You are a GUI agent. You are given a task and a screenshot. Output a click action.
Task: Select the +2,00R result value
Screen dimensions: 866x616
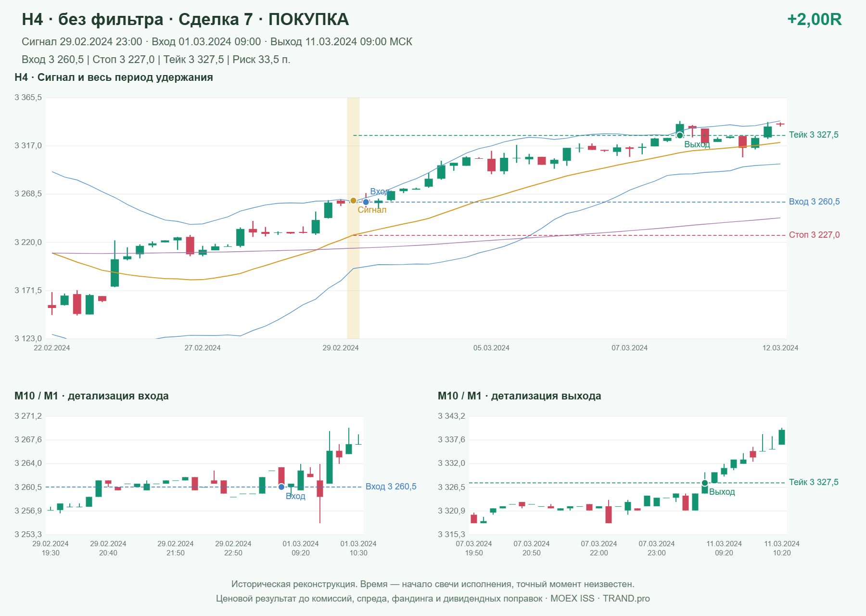[x=814, y=19]
